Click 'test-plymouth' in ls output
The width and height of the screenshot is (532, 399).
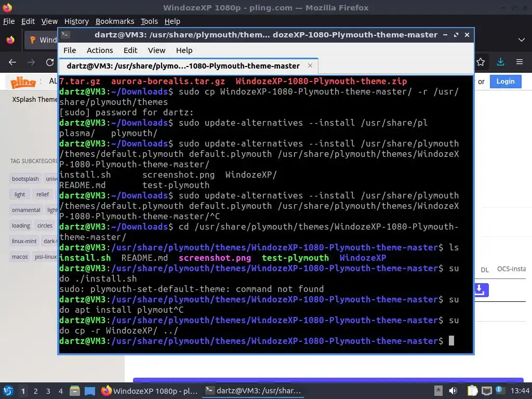coord(295,258)
